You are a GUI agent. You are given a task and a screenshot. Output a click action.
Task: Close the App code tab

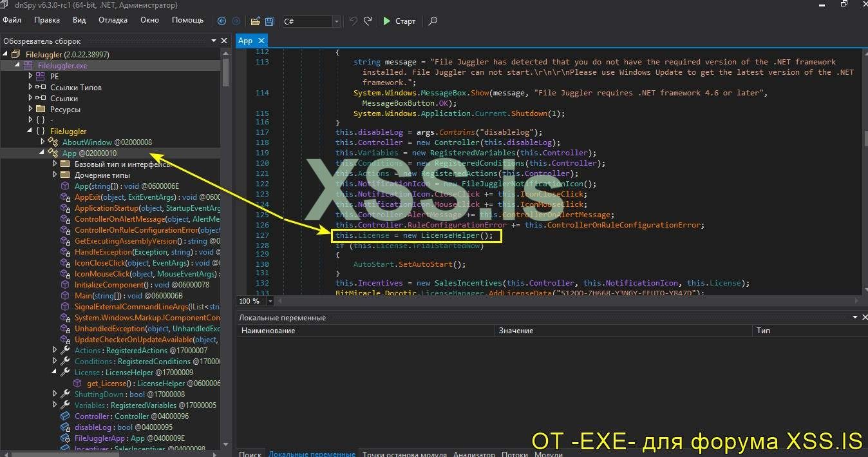pyautogui.click(x=261, y=40)
